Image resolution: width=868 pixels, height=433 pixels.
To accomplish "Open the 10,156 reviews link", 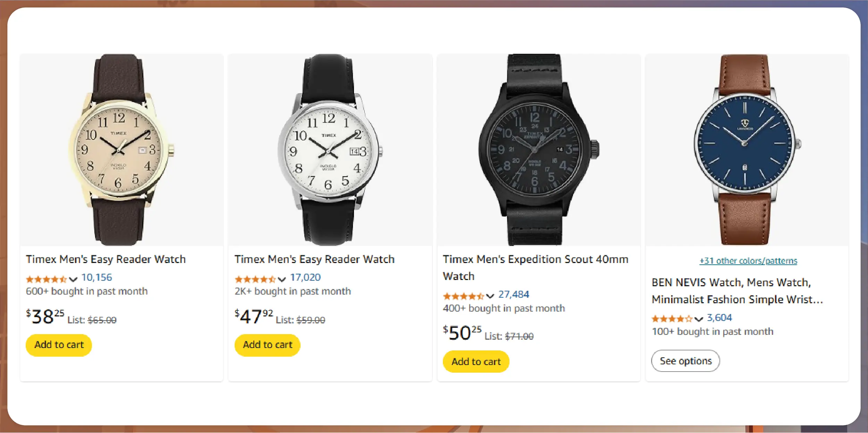I will coord(96,278).
